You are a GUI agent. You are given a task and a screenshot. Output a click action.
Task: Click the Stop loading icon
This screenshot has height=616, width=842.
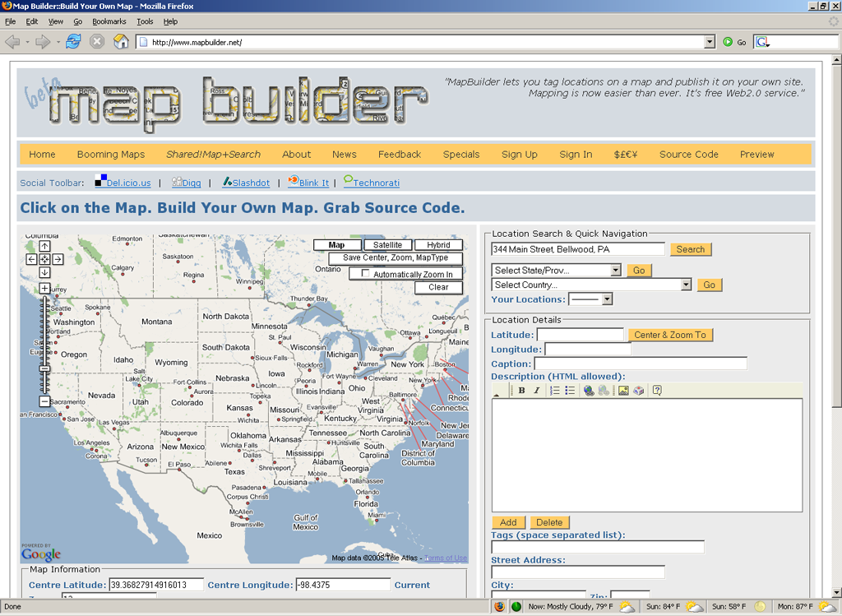pos(97,41)
